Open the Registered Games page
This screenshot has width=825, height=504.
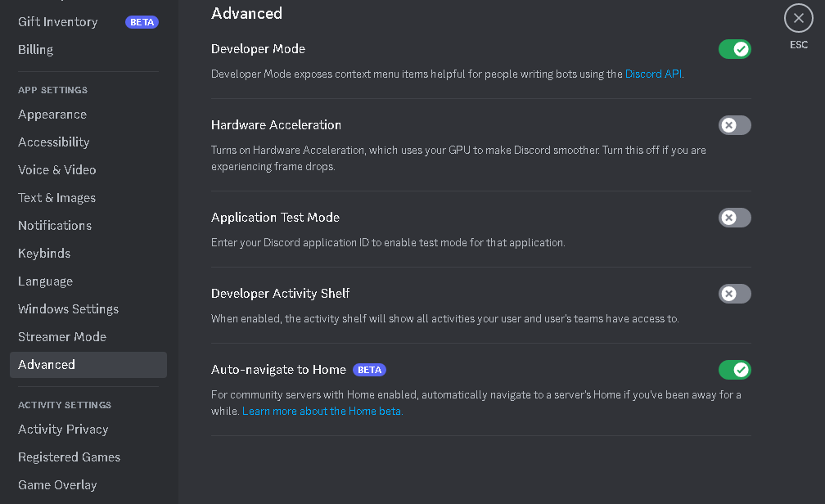pyautogui.click(x=69, y=457)
